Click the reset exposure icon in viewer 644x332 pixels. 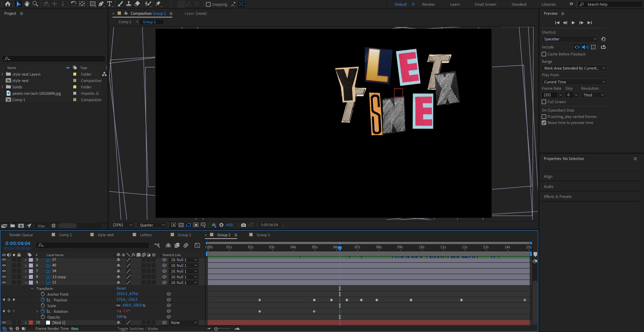point(221,225)
